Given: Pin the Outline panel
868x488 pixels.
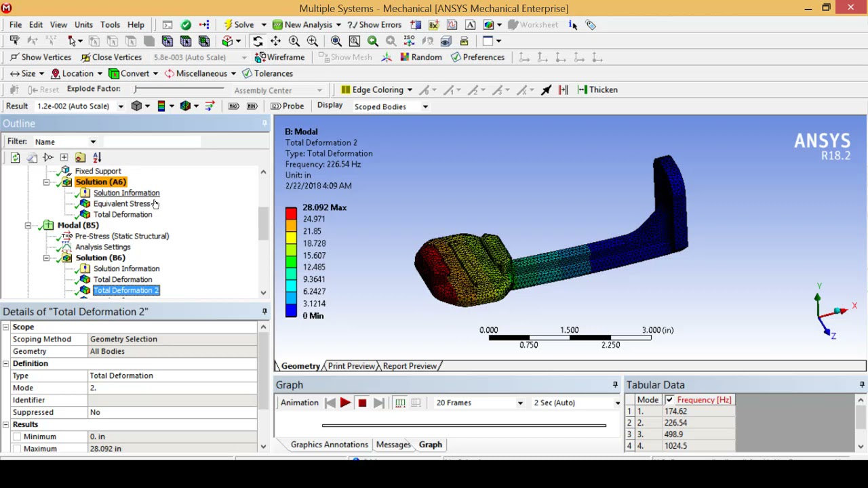Looking at the screenshot, I should click(264, 123).
